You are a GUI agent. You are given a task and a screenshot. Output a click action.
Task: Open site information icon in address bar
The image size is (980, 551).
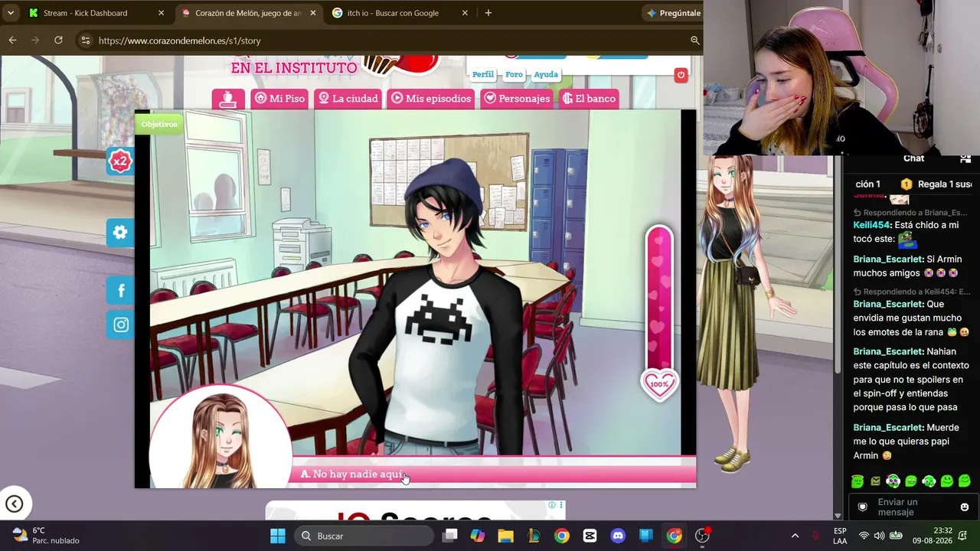[85, 41]
